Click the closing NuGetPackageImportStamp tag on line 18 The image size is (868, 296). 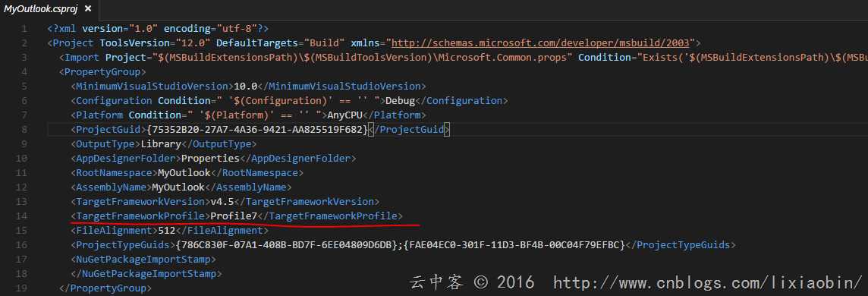[146, 273]
